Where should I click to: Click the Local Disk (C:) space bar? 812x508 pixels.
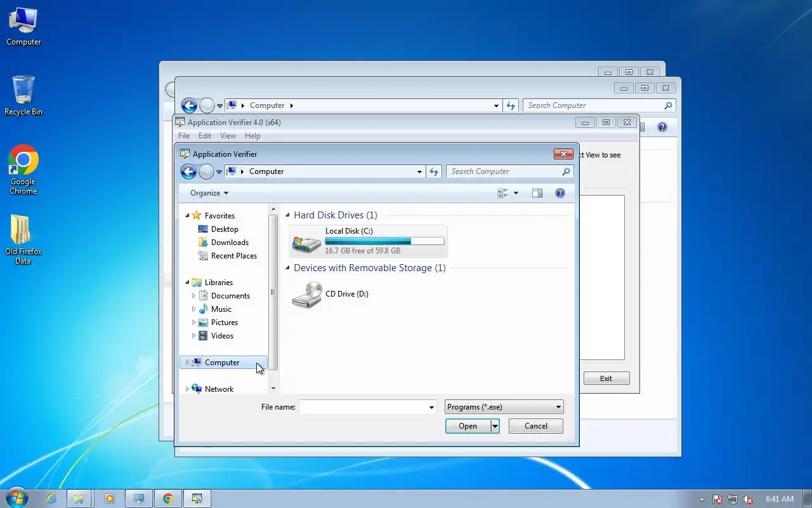[x=384, y=241]
